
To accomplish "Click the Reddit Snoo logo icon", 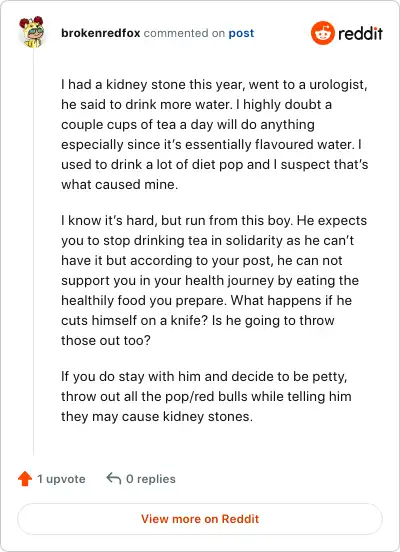I will (323, 33).
